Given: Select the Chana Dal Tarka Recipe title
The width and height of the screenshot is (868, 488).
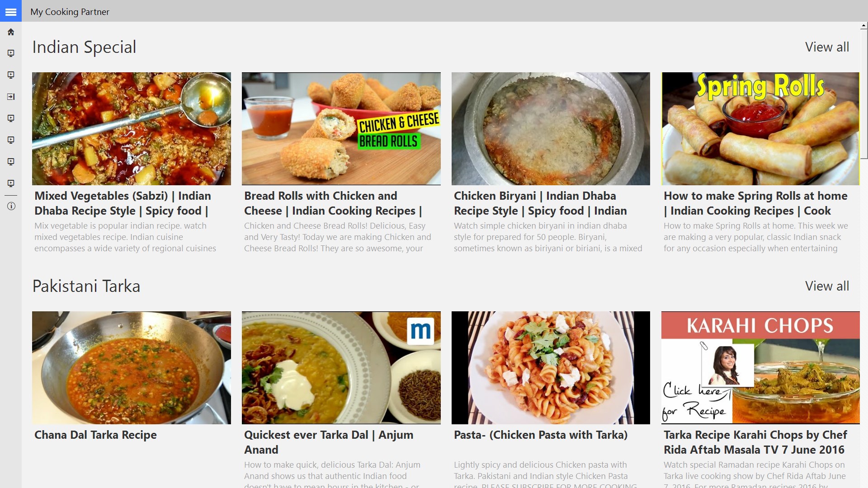Looking at the screenshot, I should (95, 435).
